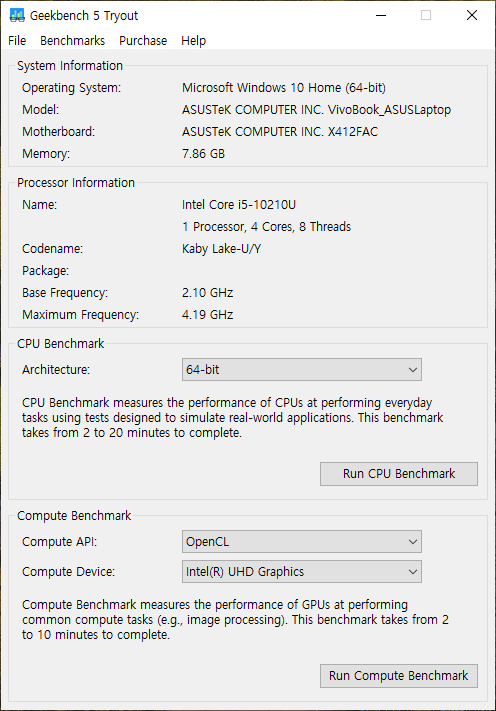
Task: Click the 'System Information' group heading
Action: (x=70, y=66)
